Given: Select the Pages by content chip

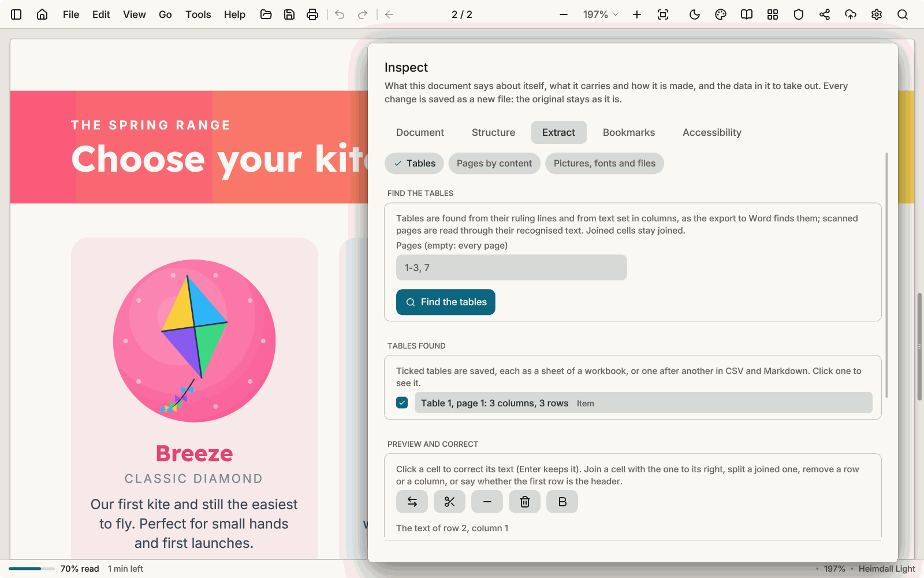Looking at the screenshot, I should (x=494, y=164).
